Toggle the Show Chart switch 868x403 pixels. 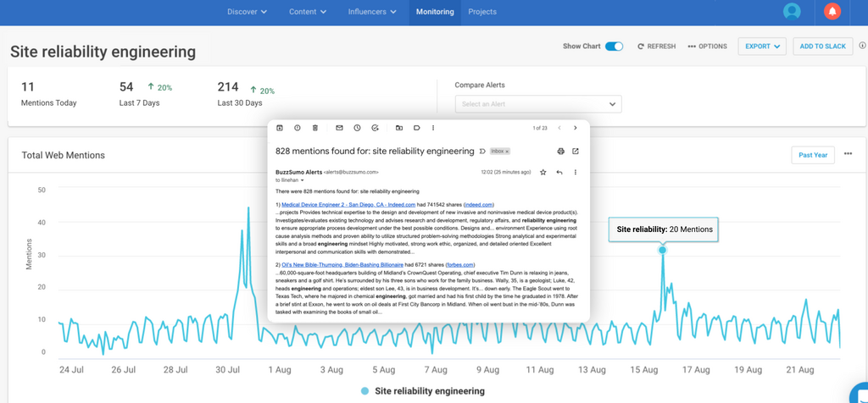pos(614,47)
